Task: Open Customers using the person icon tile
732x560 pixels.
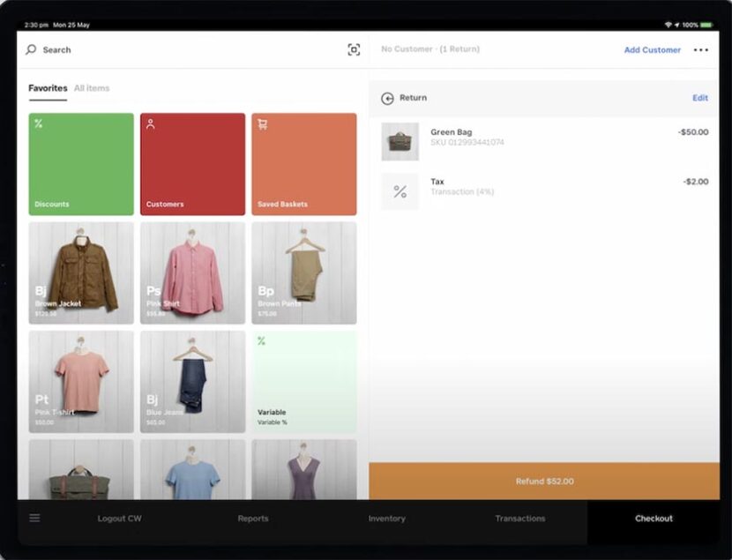Action: coord(152,124)
